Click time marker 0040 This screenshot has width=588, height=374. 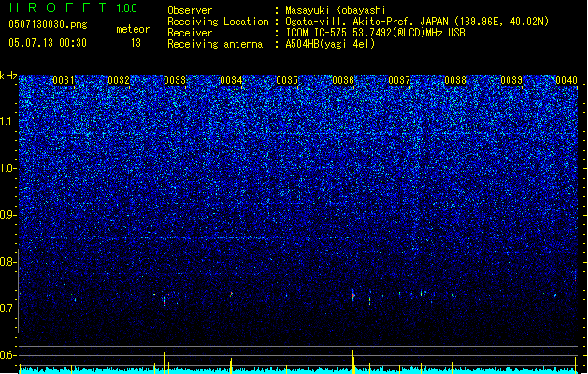pyautogui.click(x=566, y=80)
